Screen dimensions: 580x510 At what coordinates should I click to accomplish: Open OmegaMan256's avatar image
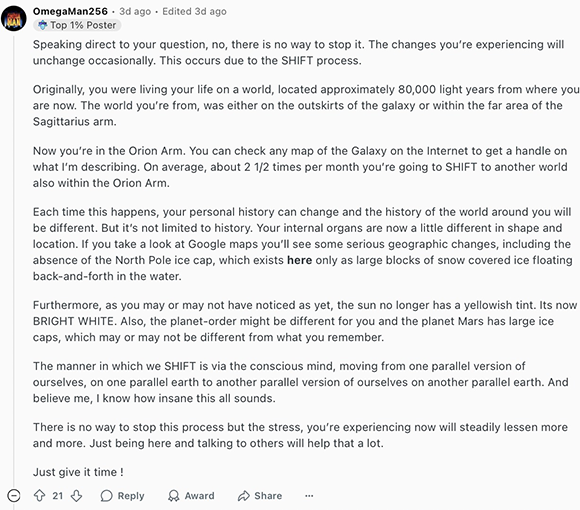pos(14,18)
